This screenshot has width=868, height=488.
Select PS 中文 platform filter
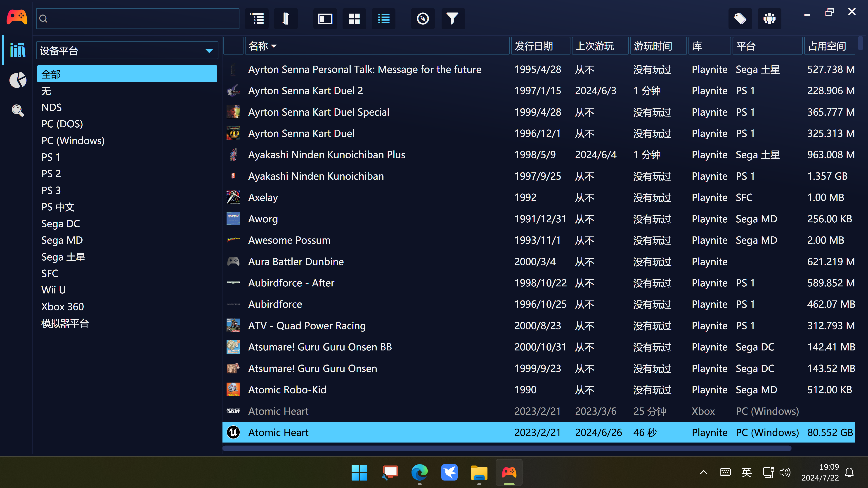click(x=127, y=207)
